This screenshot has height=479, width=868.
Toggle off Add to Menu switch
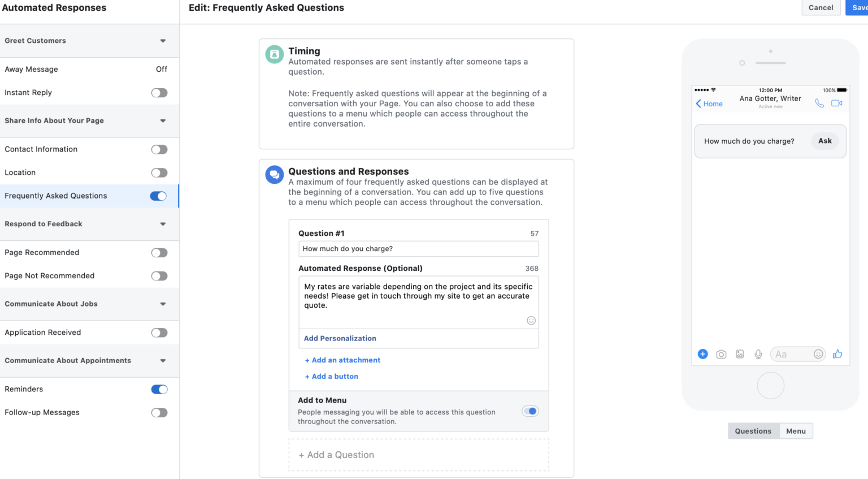531,411
